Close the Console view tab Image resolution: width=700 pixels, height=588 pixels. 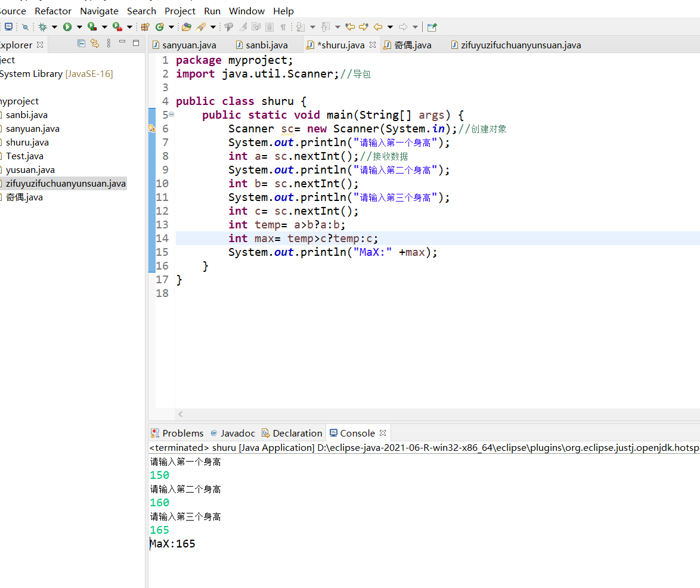coord(383,433)
